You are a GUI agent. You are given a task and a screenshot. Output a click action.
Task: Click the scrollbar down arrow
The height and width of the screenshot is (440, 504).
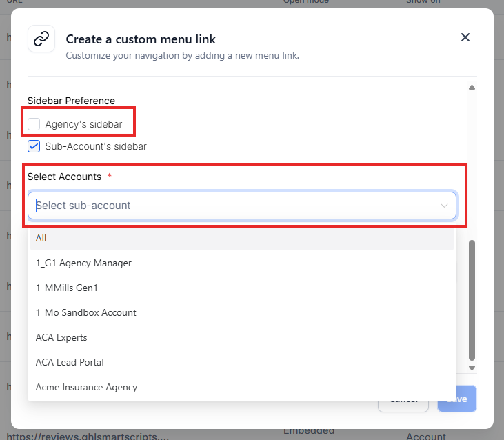(x=472, y=368)
